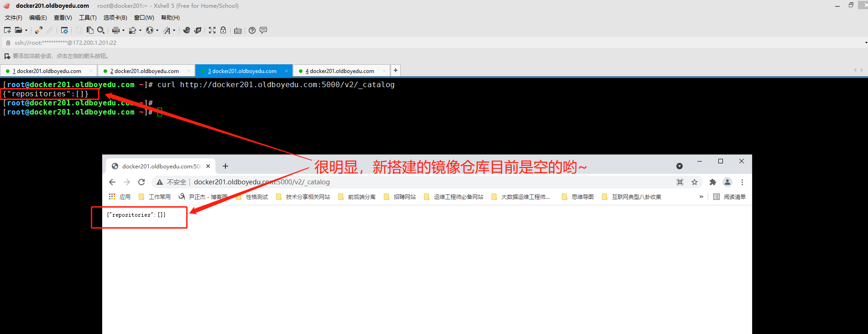Expand the Font dropdown arrow
The width and height of the screenshot is (868, 334).
click(174, 31)
